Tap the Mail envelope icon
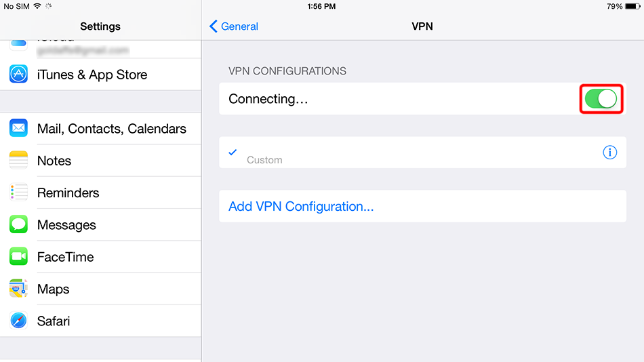Image resolution: width=644 pixels, height=362 pixels. tap(19, 128)
